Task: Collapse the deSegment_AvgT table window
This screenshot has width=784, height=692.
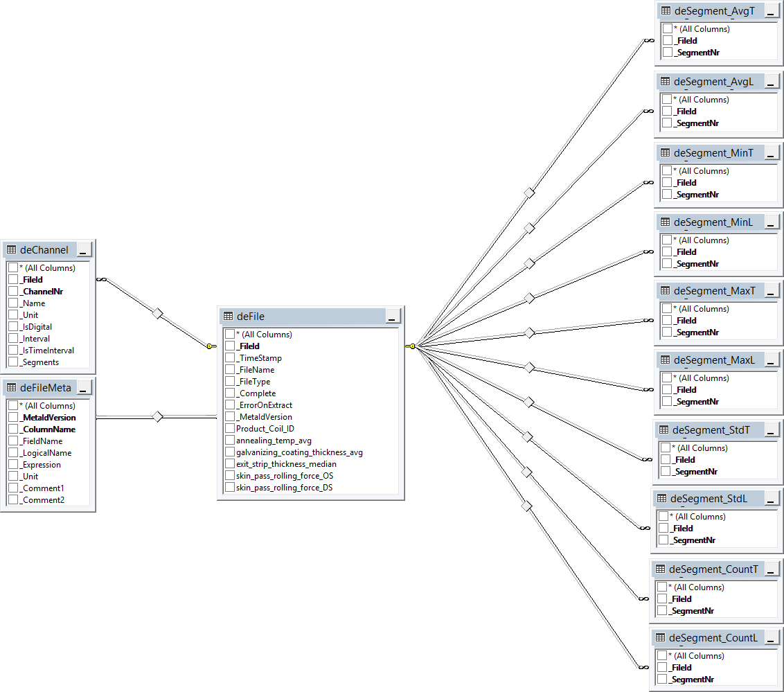Action: (771, 11)
